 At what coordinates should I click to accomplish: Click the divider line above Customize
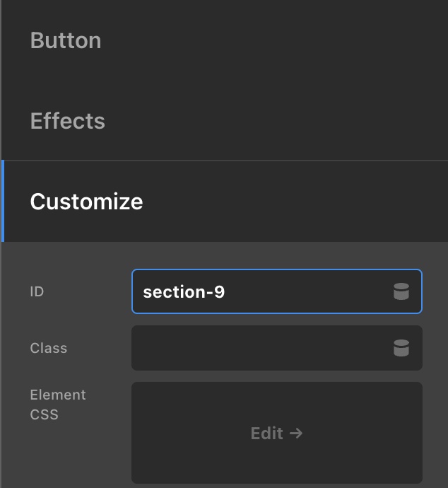224,161
